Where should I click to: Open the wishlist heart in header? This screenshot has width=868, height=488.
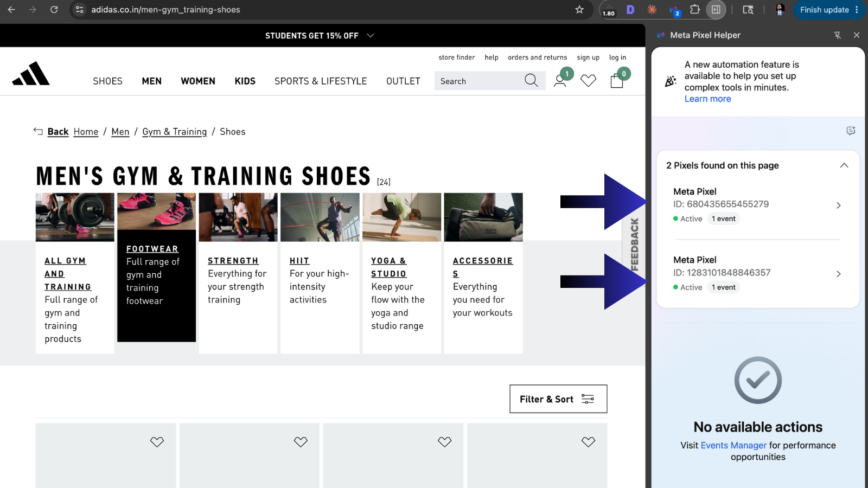coord(588,81)
